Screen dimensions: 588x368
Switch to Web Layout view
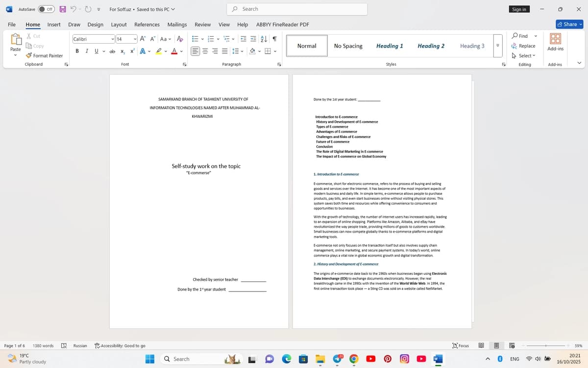pos(512,346)
